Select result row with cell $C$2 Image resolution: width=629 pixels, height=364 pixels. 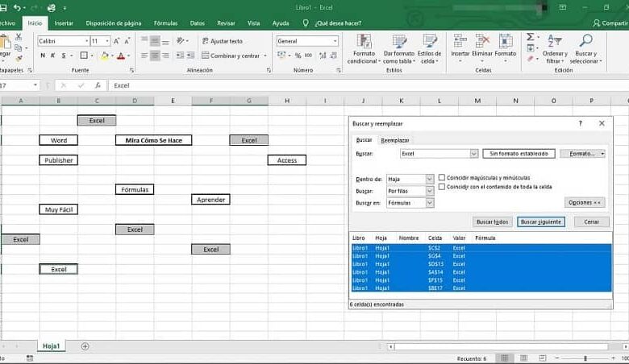[x=481, y=248]
